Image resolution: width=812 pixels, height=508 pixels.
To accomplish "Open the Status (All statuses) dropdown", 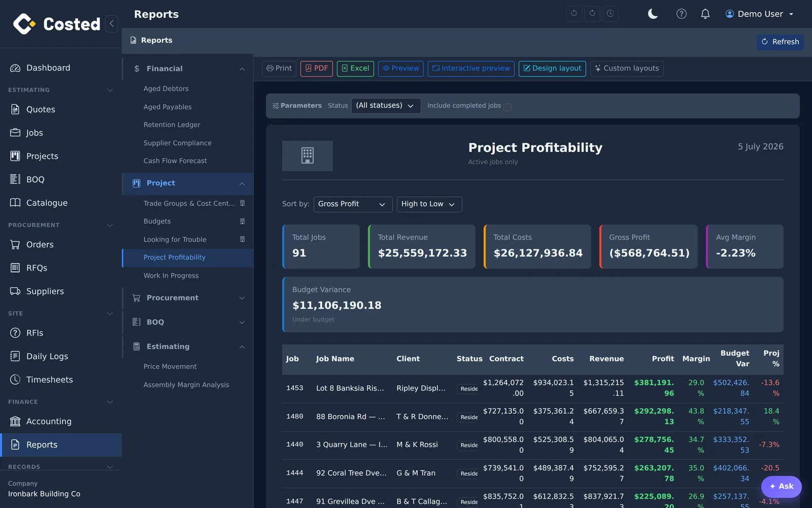I will (386, 106).
